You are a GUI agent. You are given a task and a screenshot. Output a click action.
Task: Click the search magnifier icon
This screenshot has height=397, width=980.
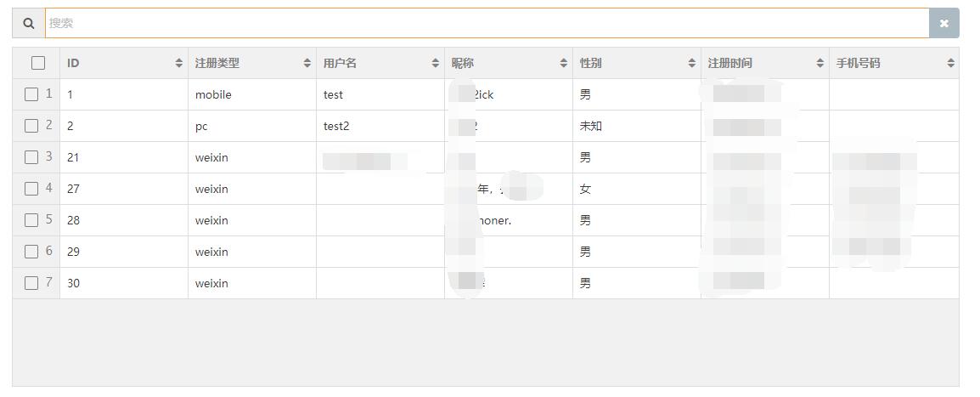point(29,23)
